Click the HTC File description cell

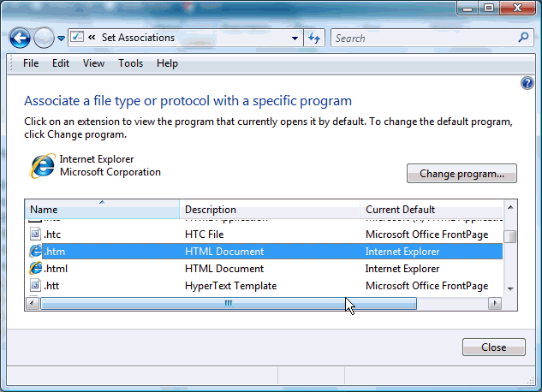coord(205,235)
